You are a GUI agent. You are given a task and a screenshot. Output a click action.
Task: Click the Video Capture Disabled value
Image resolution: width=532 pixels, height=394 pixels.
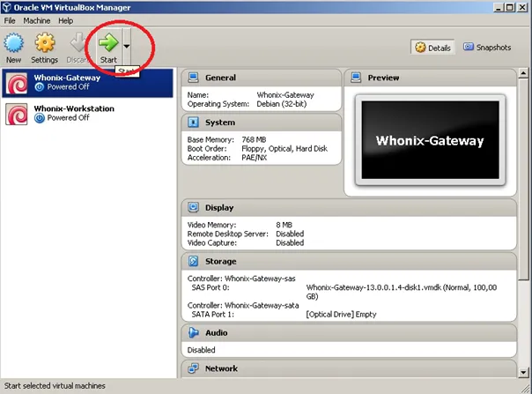point(290,243)
